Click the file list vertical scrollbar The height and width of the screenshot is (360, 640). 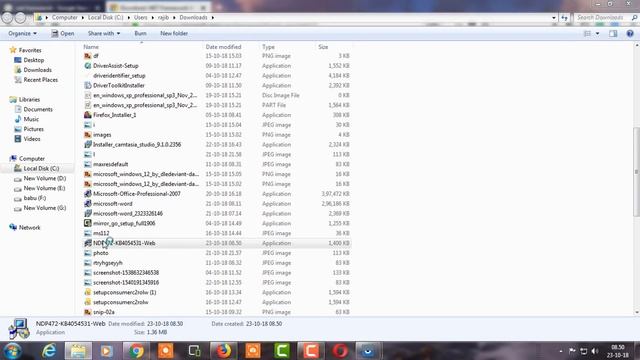point(636,171)
